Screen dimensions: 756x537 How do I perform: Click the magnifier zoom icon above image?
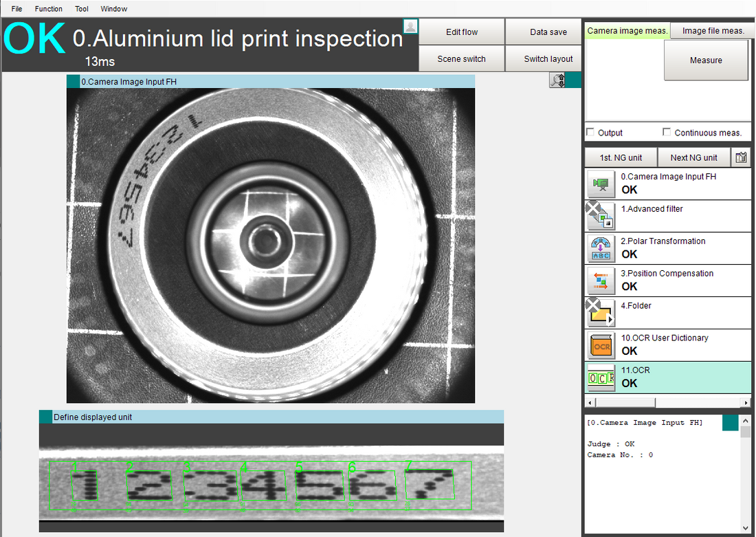tap(557, 81)
